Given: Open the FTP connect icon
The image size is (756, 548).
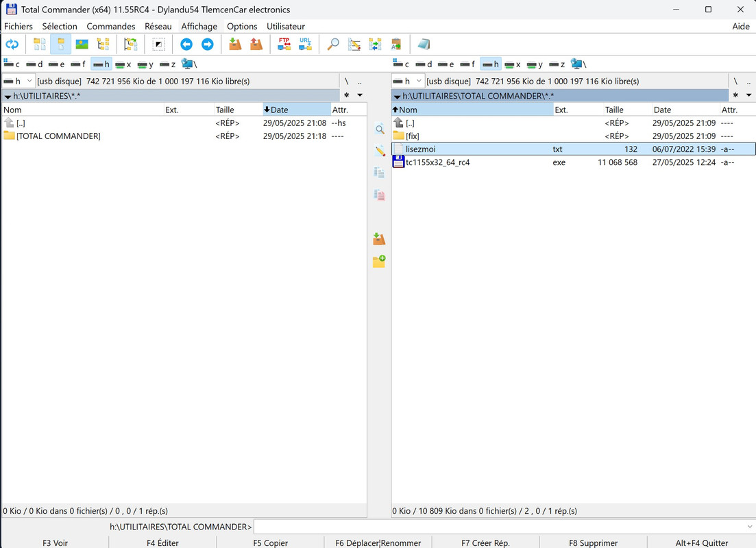Looking at the screenshot, I should [x=284, y=45].
